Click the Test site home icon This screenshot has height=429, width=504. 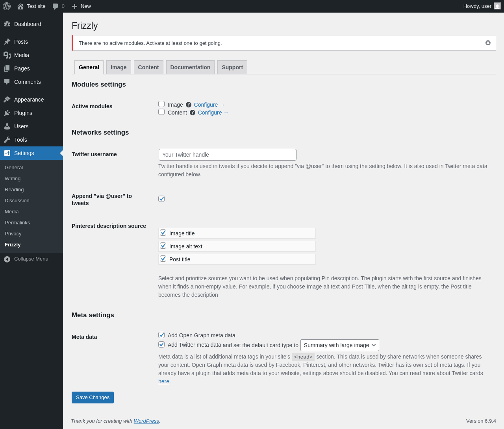click(x=20, y=6)
